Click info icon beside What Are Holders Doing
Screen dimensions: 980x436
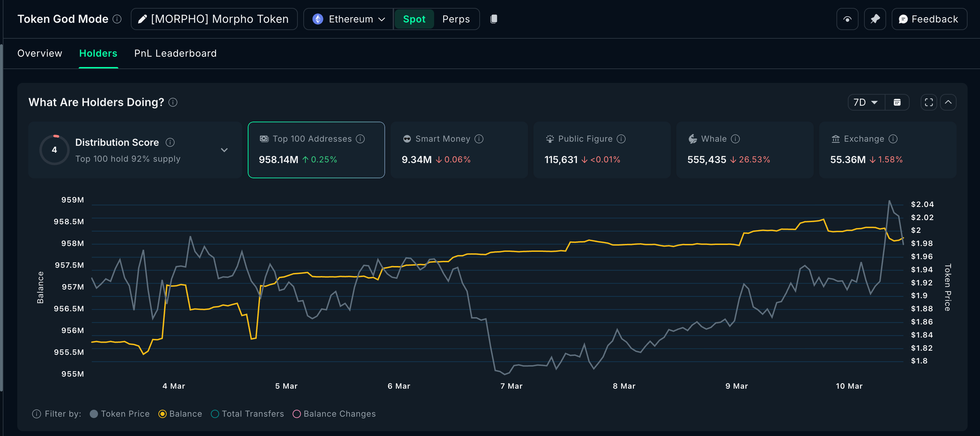click(x=173, y=102)
